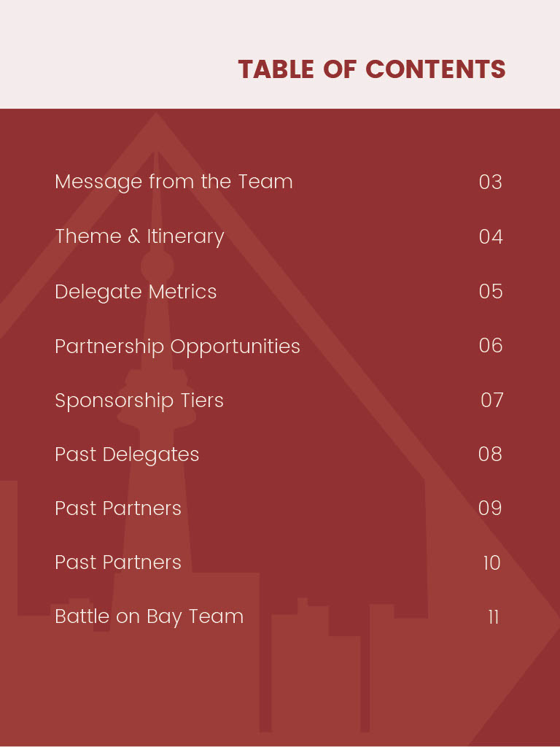Select the Delegate Metrics entry
This screenshot has width=560, height=747.
136,292
